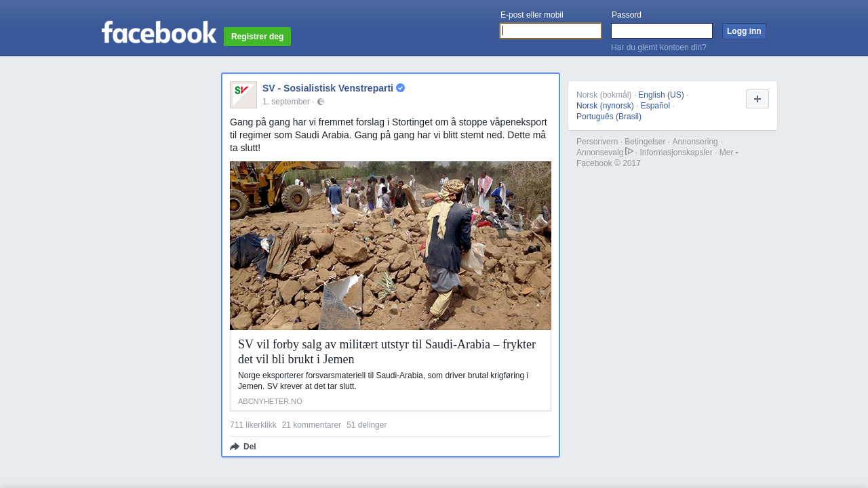
Task: Open the Personvern footer link
Action: tap(597, 142)
